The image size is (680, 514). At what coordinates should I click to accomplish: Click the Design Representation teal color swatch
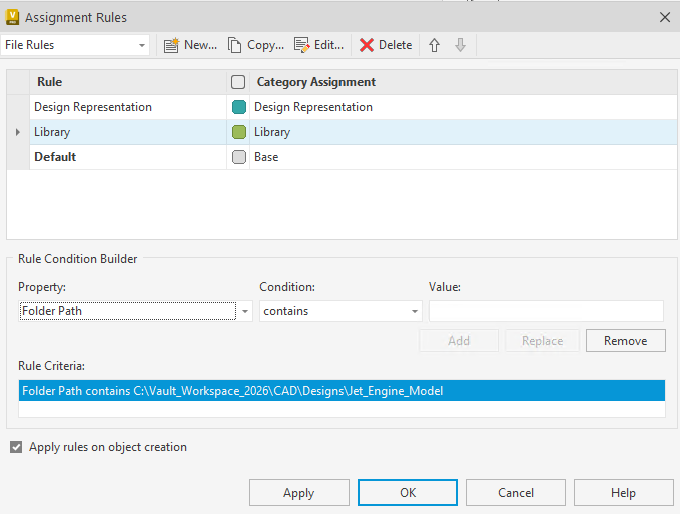pos(239,107)
